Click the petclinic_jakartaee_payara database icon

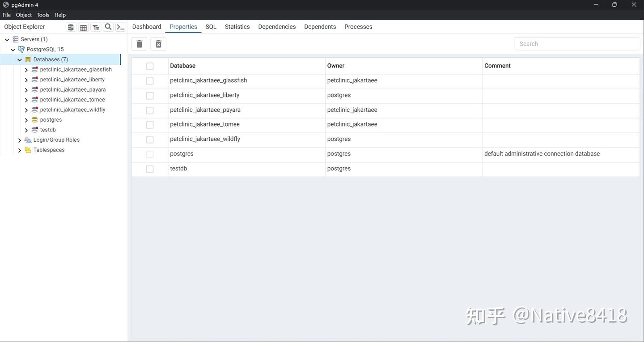(x=35, y=89)
